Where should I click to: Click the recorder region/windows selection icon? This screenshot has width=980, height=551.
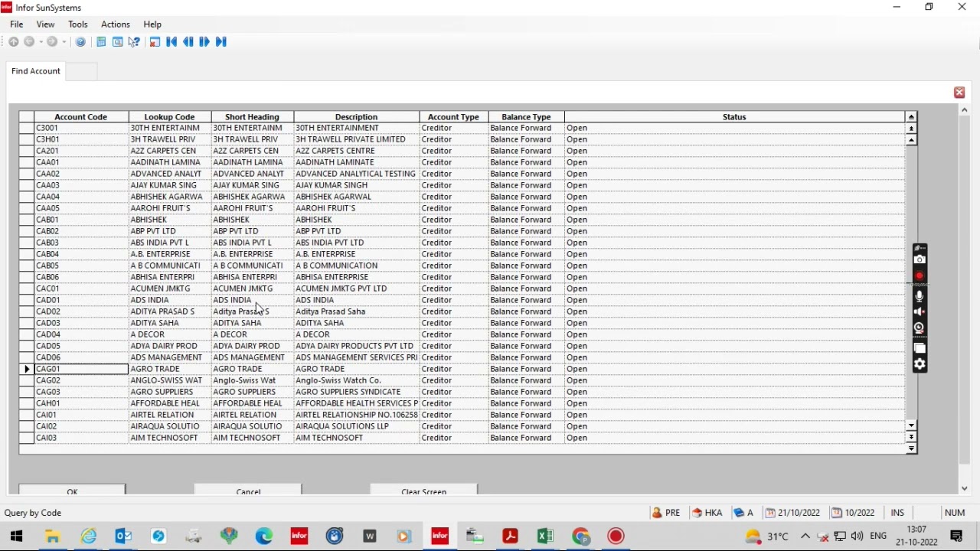click(920, 348)
